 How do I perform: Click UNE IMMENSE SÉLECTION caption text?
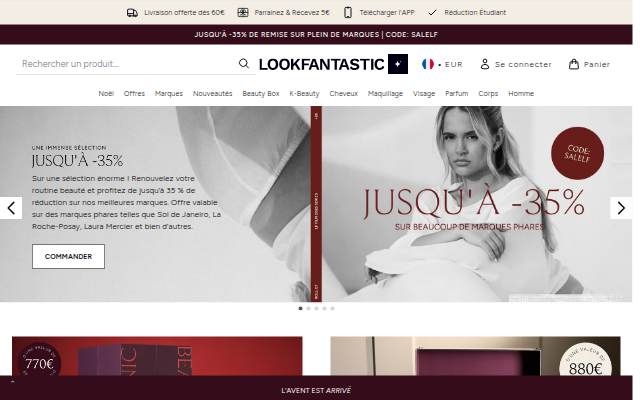(x=69, y=148)
